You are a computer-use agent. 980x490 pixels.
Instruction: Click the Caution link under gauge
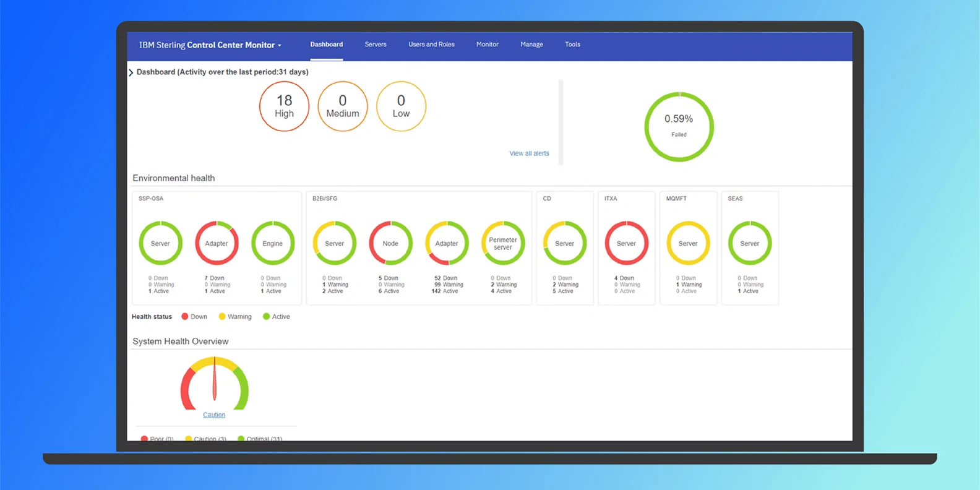click(214, 415)
